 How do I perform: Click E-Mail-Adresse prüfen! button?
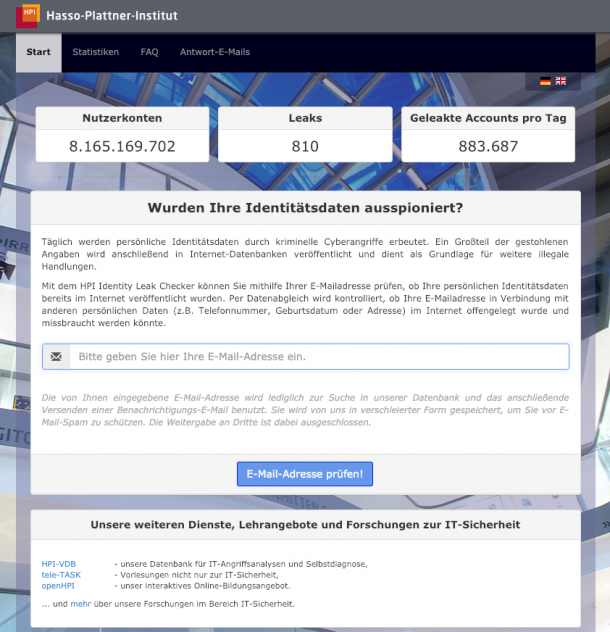(x=305, y=474)
